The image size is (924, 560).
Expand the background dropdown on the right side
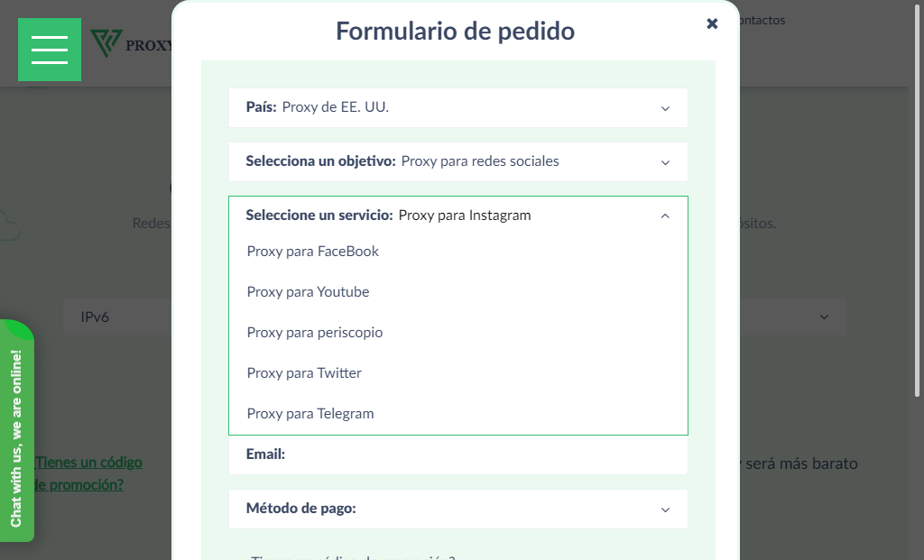pyautogui.click(x=822, y=317)
